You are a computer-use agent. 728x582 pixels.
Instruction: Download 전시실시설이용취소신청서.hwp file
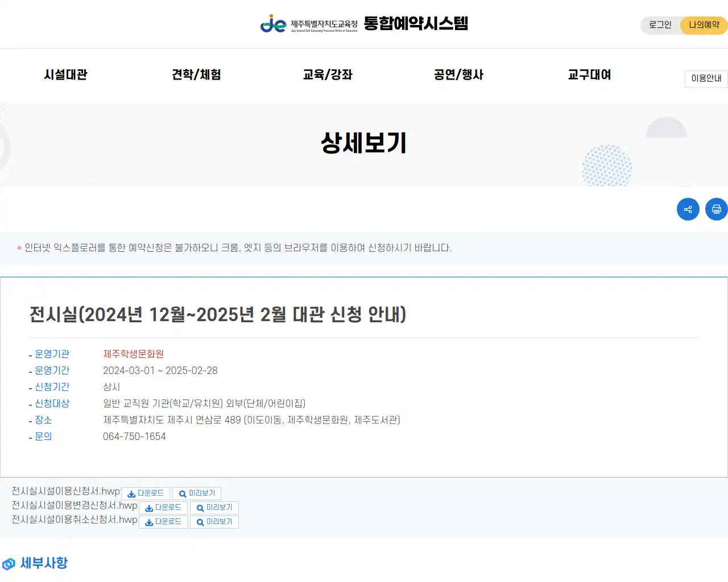[x=163, y=522]
